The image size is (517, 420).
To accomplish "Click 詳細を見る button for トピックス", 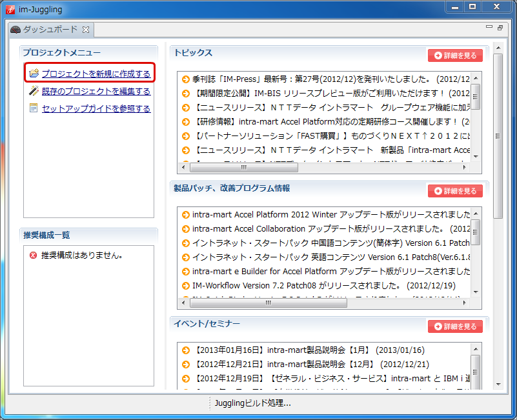I will click(455, 55).
